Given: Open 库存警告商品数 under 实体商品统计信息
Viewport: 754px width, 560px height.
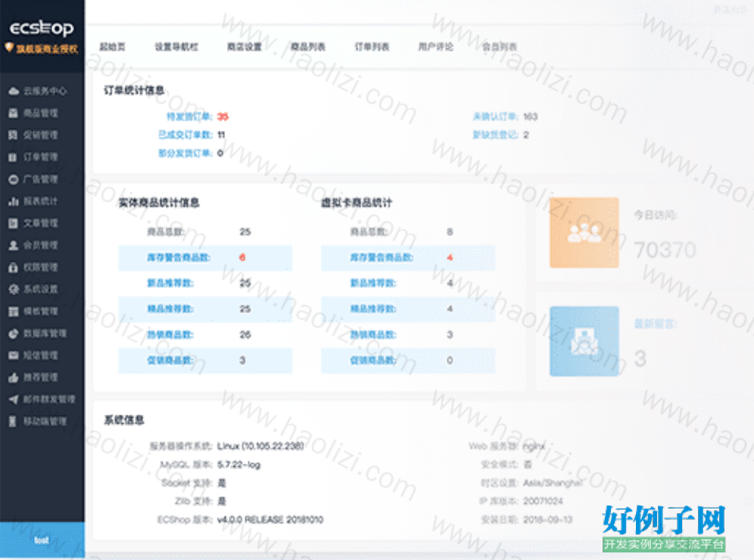Looking at the screenshot, I should 179,257.
